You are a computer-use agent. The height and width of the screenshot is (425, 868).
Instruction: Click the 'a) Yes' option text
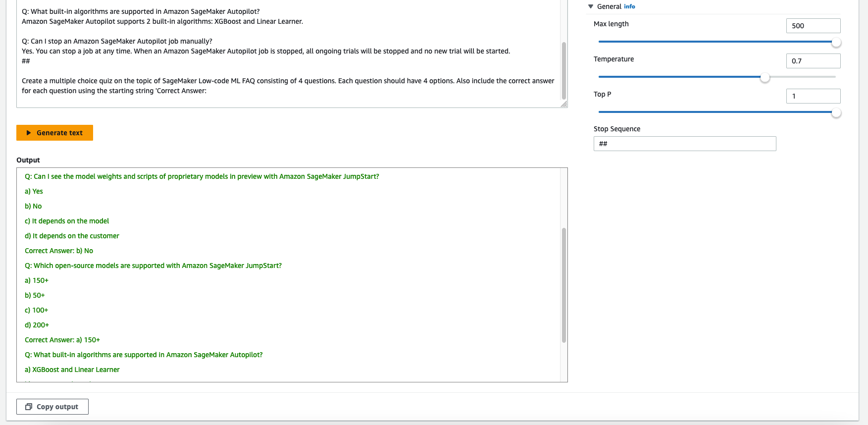(x=34, y=191)
